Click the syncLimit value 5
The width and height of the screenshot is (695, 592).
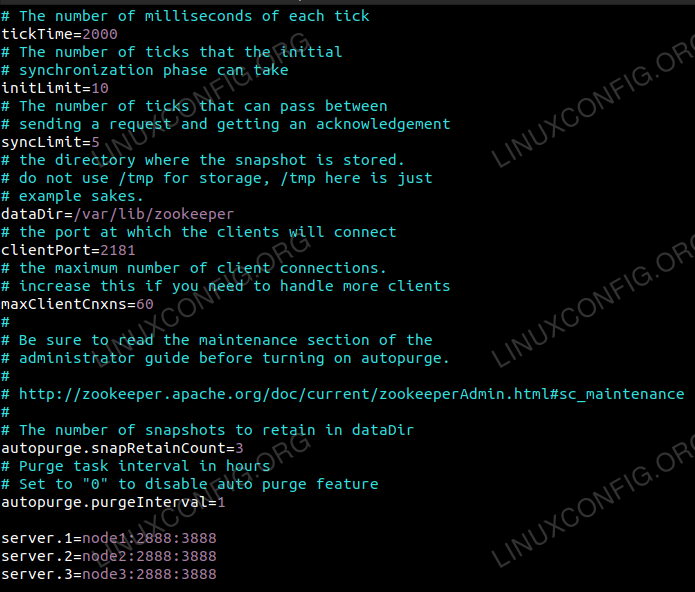(95, 142)
